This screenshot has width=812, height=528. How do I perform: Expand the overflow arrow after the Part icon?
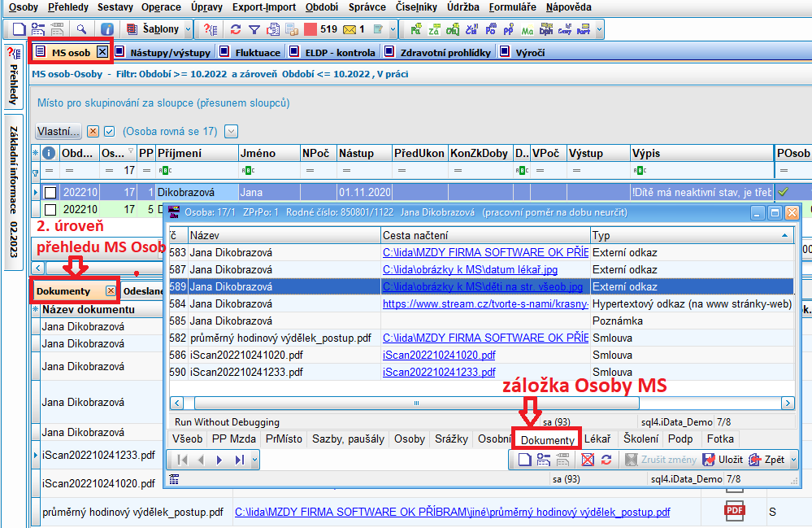coord(599,29)
